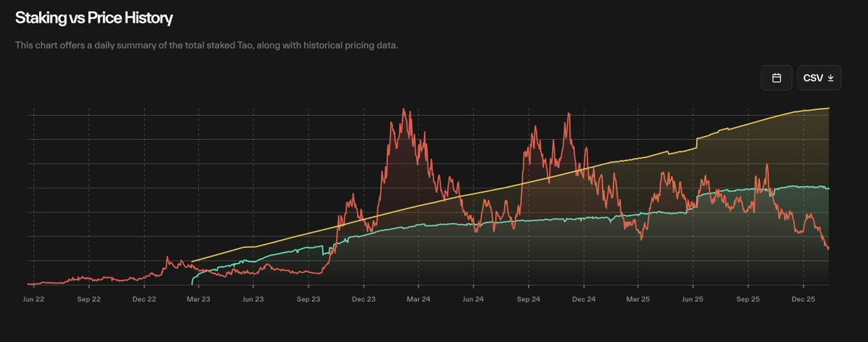Click the 'Mar 23' axis label

[198, 299]
